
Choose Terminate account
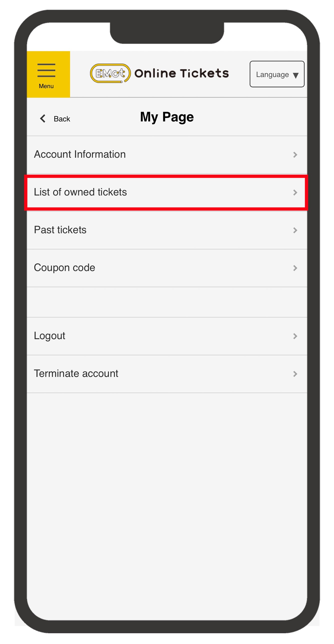click(x=167, y=374)
